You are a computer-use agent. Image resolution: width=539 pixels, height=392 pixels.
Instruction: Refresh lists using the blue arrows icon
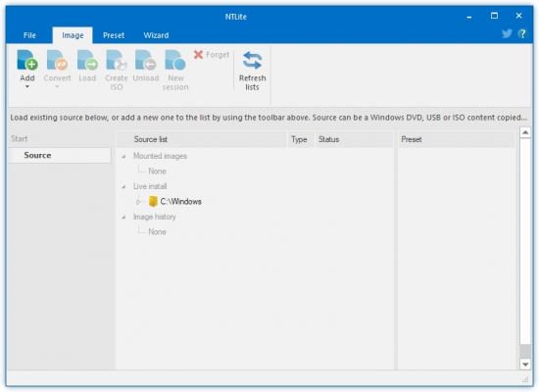coord(252,60)
